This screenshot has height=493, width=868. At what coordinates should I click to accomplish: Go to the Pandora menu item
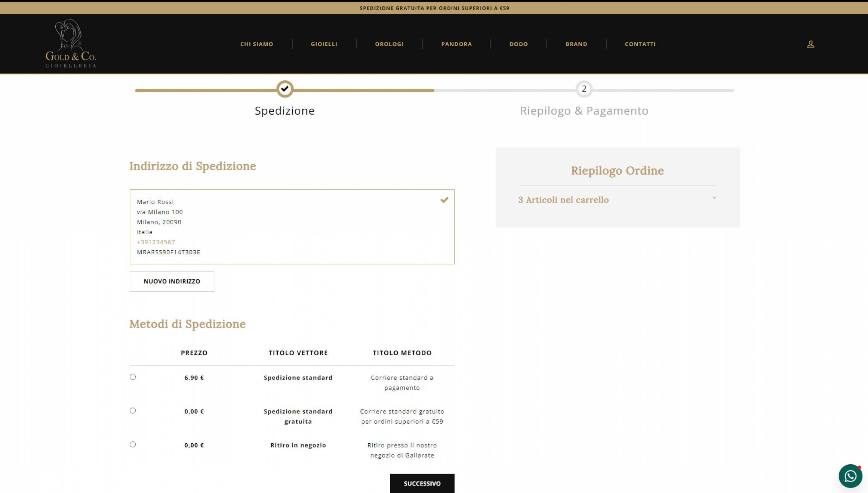[456, 44]
